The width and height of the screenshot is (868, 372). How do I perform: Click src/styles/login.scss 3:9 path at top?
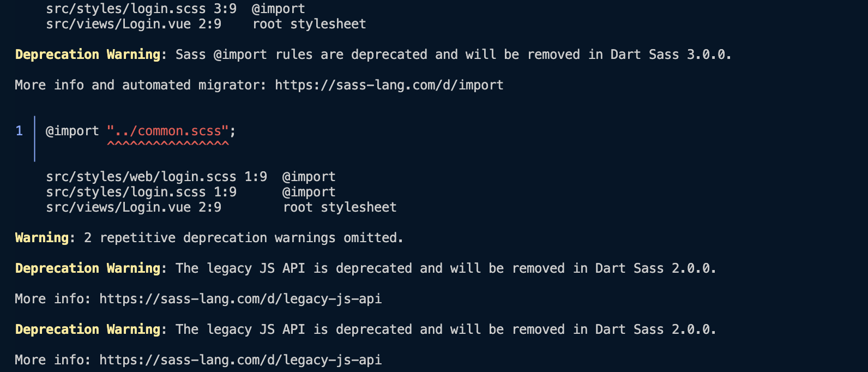[x=141, y=9]
